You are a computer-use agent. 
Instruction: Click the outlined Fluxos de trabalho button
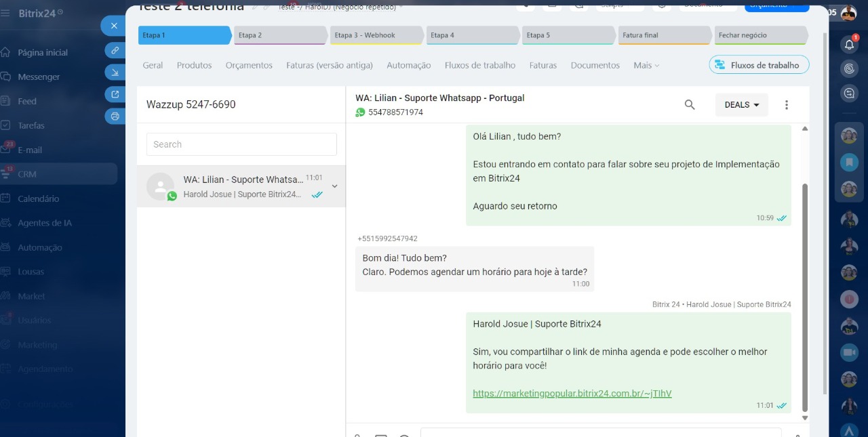759,65
